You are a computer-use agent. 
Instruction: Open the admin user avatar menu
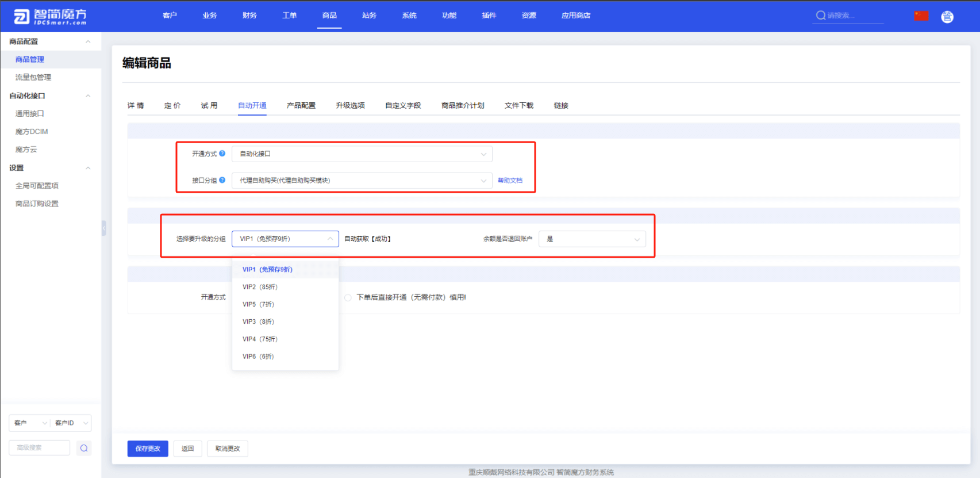point(947,17)
